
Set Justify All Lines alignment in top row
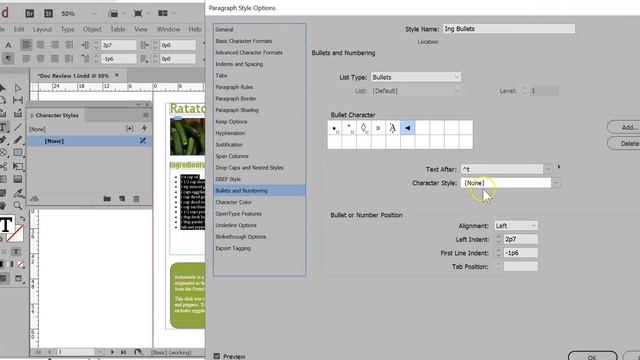[x=69, y=44]
